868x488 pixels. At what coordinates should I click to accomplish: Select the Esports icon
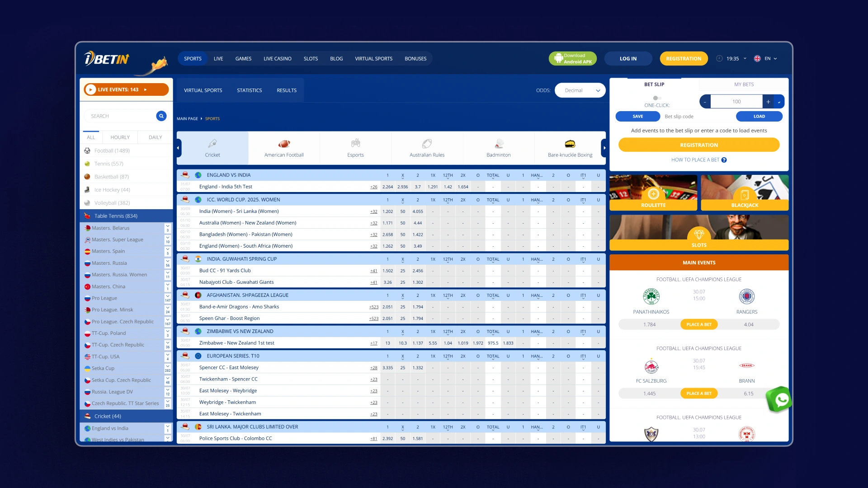coord(355,144)
